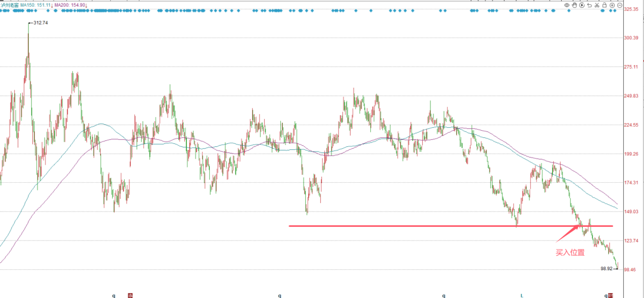This screenshot has height=298, width=644.
Task: Click the 325.35 price axis label
Action: tap(631, 8)
